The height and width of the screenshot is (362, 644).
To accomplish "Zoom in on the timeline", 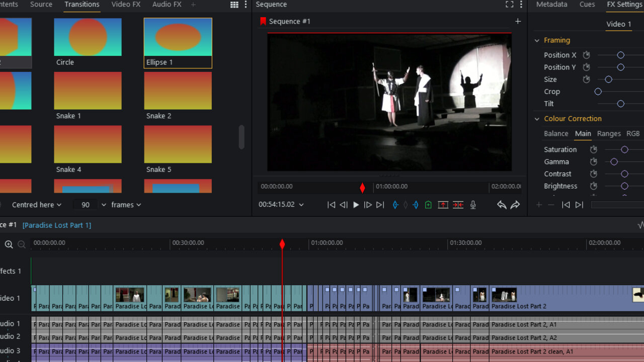I will pyautogui.click(x=9, y=244).
